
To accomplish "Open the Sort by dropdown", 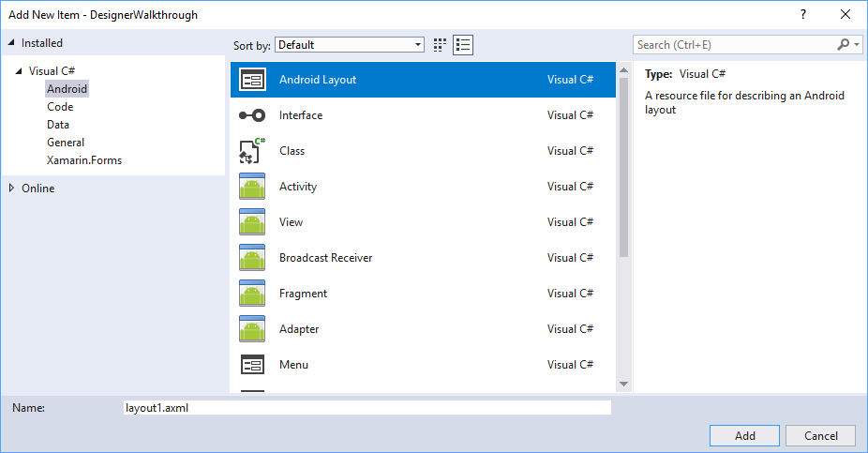I will [351, 45].
